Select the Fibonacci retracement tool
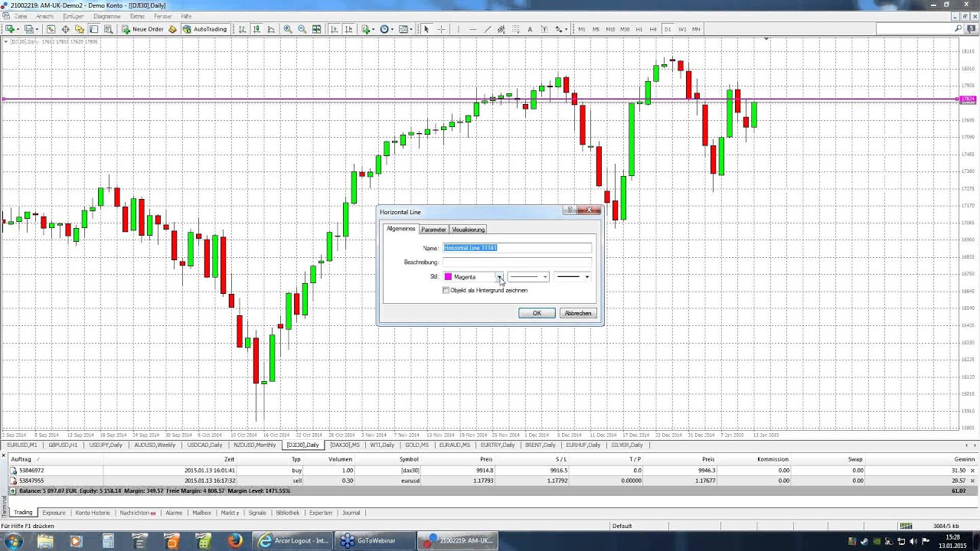The width and height of the screenshot is (980, 551). (515, 29)
